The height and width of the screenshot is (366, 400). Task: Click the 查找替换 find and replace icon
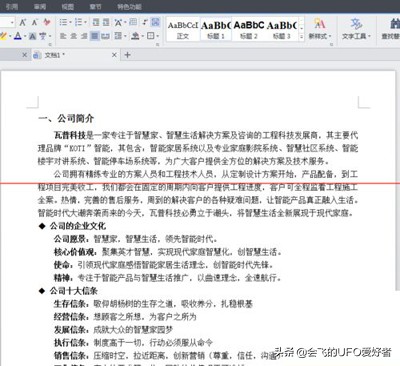[391, 29]
